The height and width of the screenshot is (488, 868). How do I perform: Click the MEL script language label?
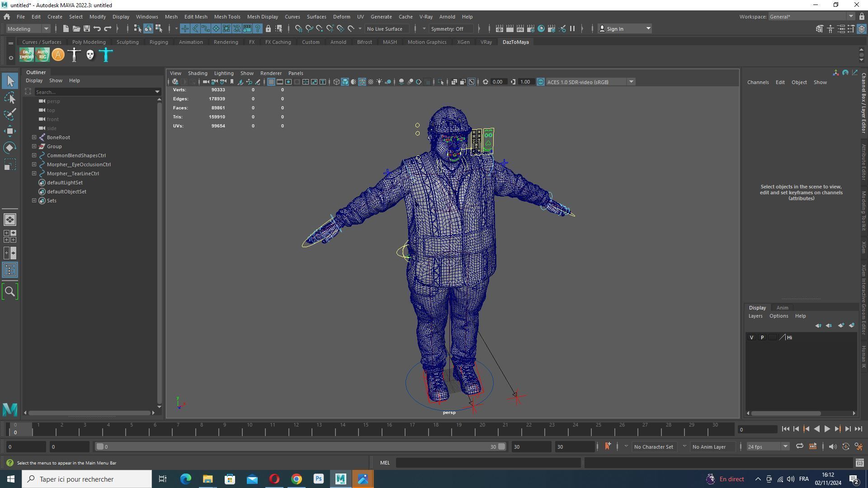385,463
